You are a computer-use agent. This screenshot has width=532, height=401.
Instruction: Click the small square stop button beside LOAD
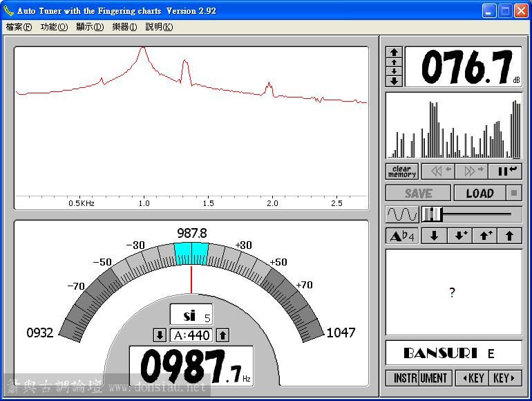pos(515,194)
